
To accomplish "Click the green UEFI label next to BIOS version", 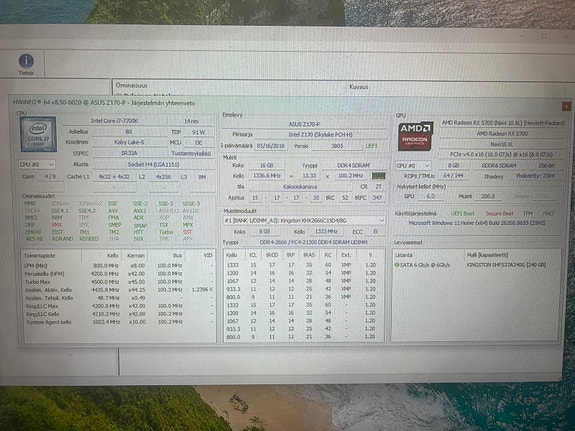I will point(371,146).
